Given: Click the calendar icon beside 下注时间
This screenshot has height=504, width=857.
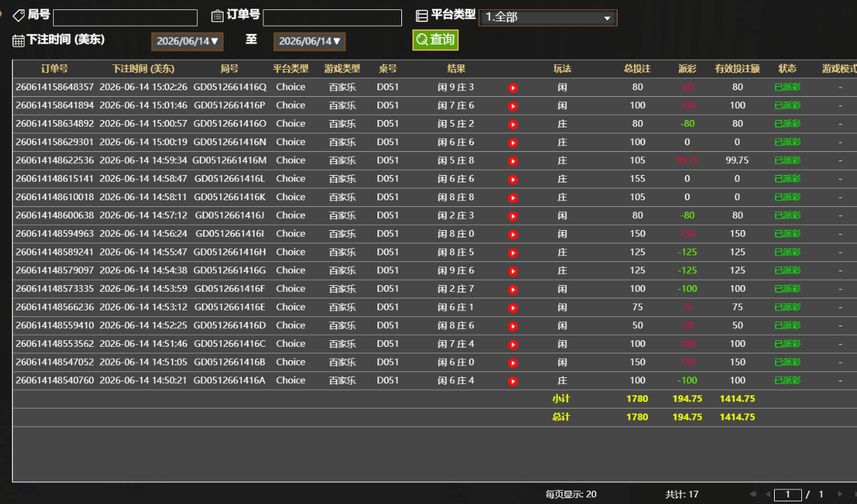Looking at the screenshot, I should pos(19,40).
